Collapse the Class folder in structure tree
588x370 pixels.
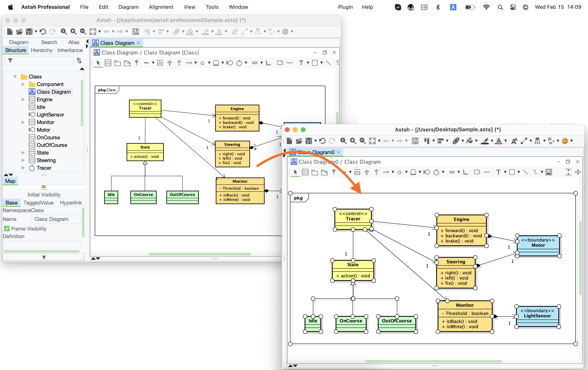[x=15, y=77]
